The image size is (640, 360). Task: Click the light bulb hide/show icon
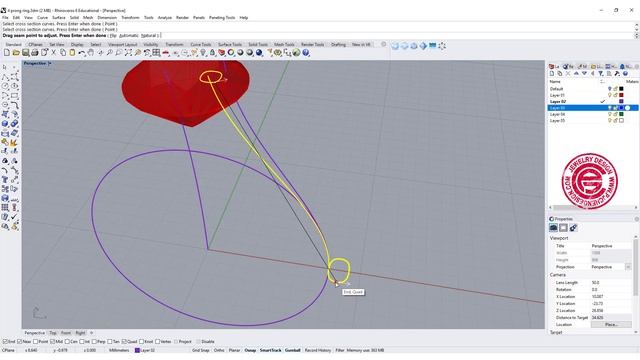coord(203,53)
